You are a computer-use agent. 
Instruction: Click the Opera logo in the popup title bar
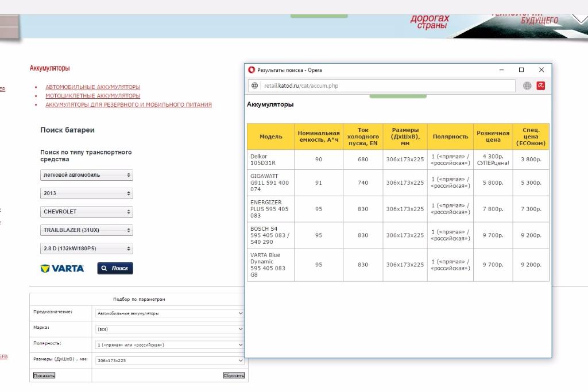click(252, 69)
